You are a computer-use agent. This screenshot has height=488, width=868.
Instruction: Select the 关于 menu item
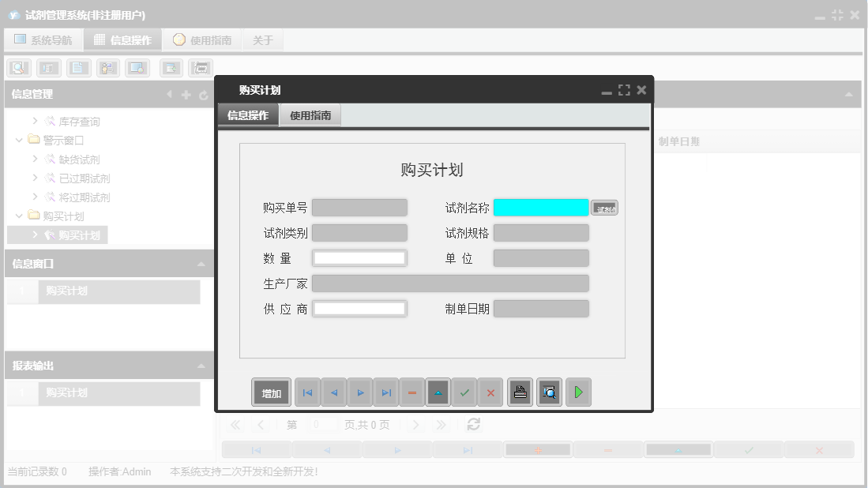[263, 39]
